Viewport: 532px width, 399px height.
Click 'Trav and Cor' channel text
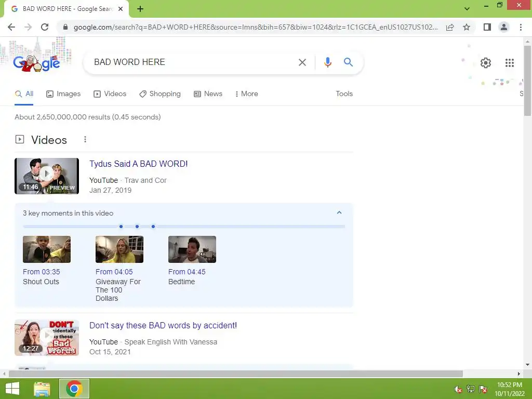(x=145, y=180)
